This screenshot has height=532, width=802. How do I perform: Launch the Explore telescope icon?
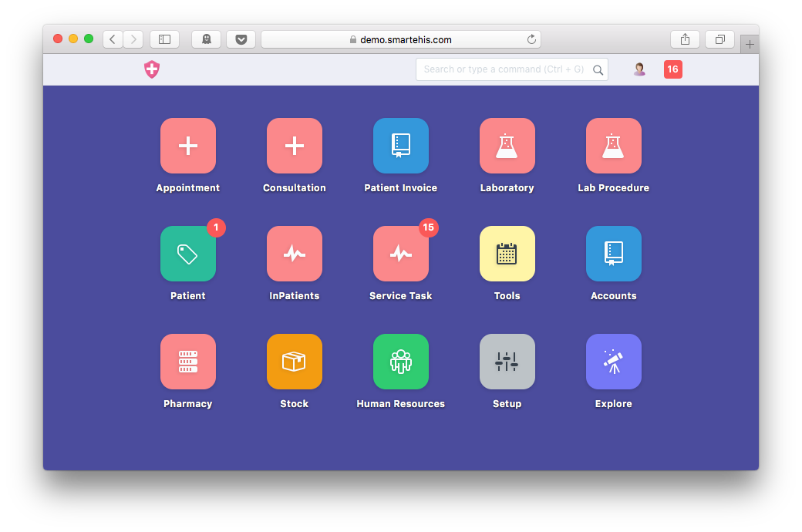(x=613, y=362)
